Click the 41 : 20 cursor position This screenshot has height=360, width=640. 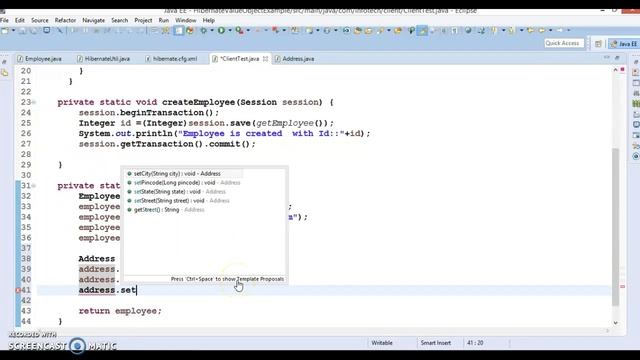(475, 343)
